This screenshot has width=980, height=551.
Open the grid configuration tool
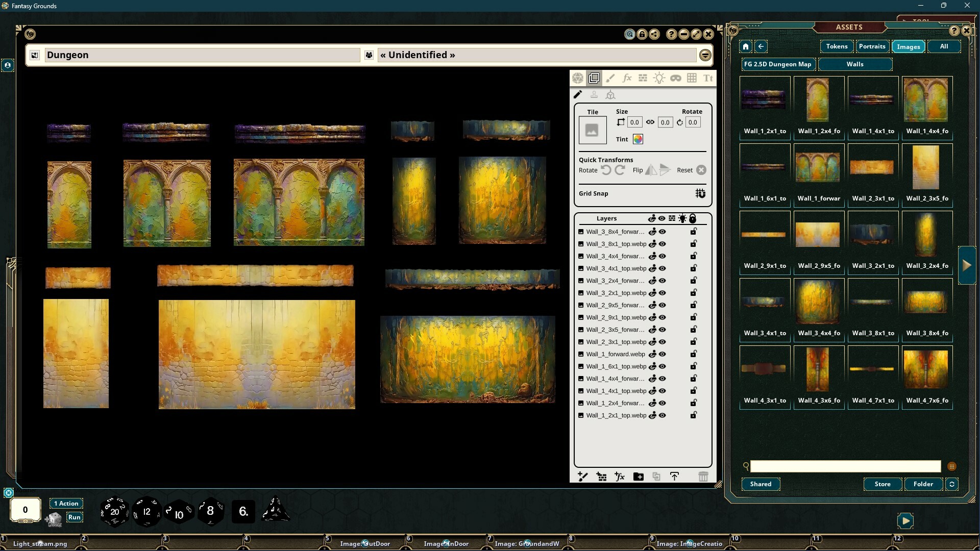692,78
